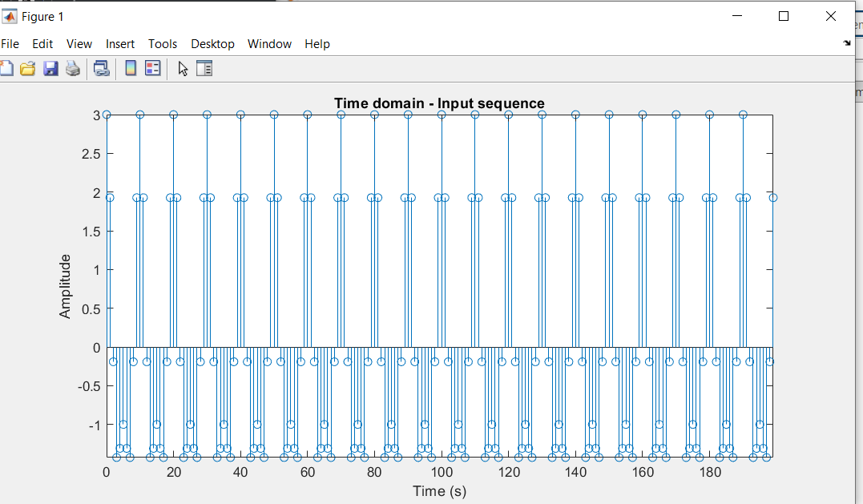Click the dock figure arrow at menu bar right
This screenshot has width=863, height=504.
pyautogui.click(x=847, y=44)
